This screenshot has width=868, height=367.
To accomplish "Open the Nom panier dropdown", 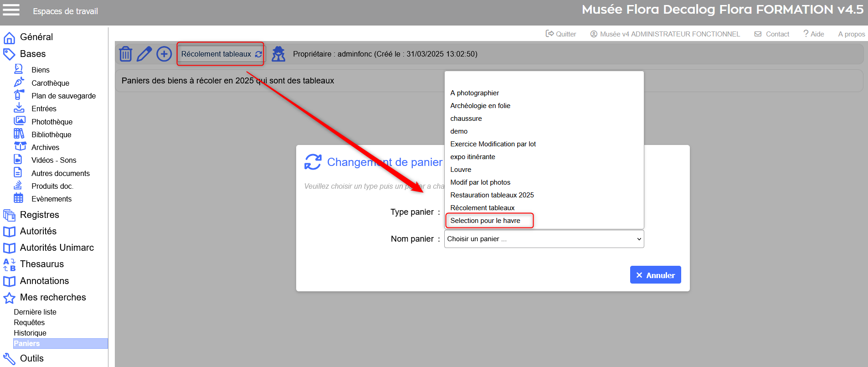I will tap(544, 239).
